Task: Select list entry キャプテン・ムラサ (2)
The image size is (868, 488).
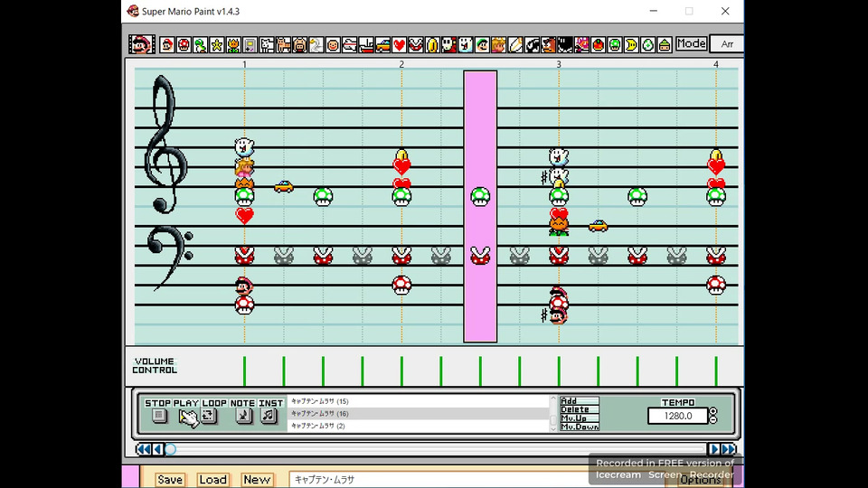Action: (x=418, y=426)
